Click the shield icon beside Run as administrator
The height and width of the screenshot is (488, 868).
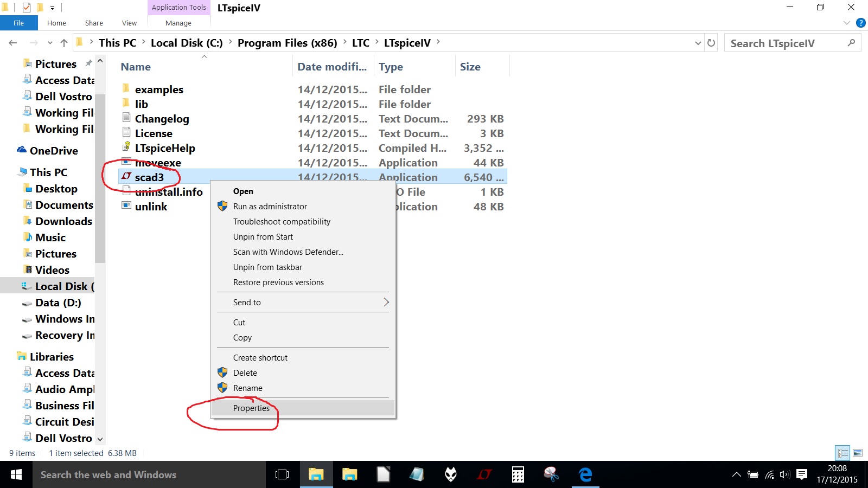(x=222, y=206)
